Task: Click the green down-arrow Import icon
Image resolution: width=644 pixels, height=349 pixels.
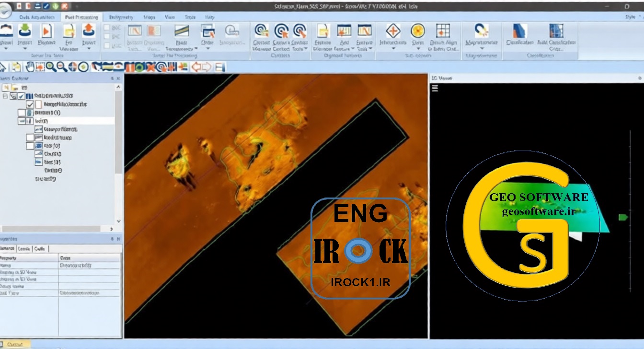Action: pos(24,30)
